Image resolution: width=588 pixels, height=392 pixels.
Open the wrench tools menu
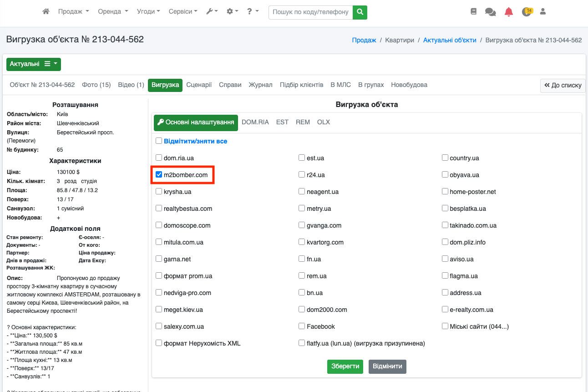point(212,12)
